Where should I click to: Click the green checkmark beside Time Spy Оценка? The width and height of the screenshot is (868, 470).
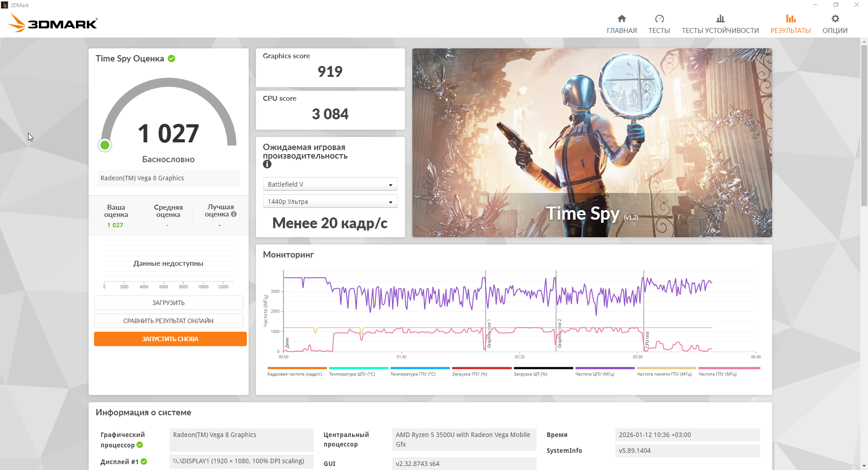(172, 58)
